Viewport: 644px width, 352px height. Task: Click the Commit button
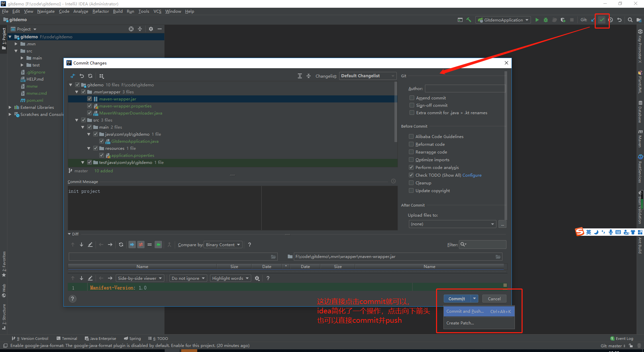point(457,299)
